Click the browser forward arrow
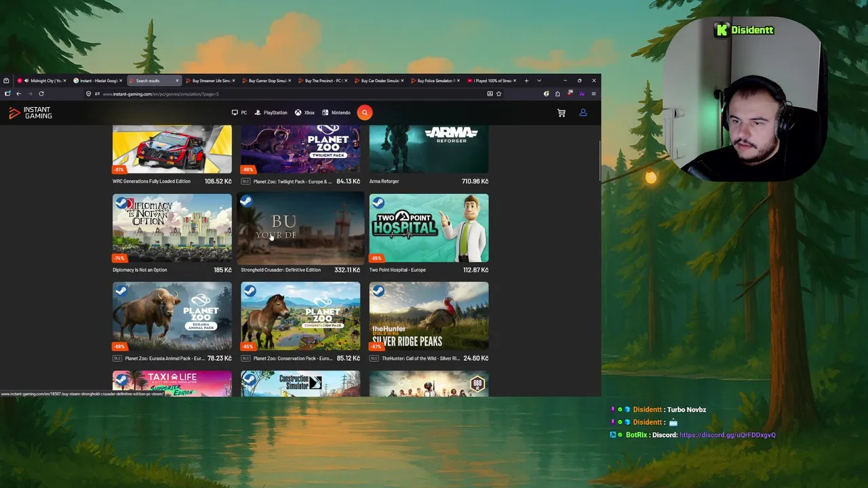 point(30,94)
